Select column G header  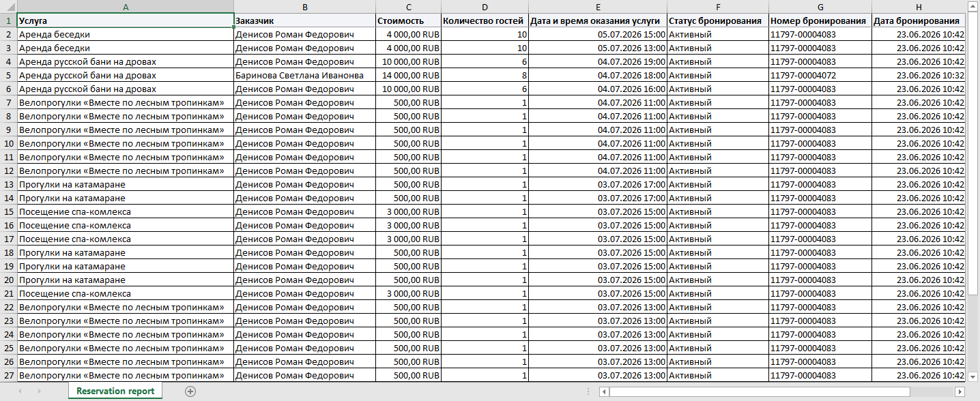820,6
